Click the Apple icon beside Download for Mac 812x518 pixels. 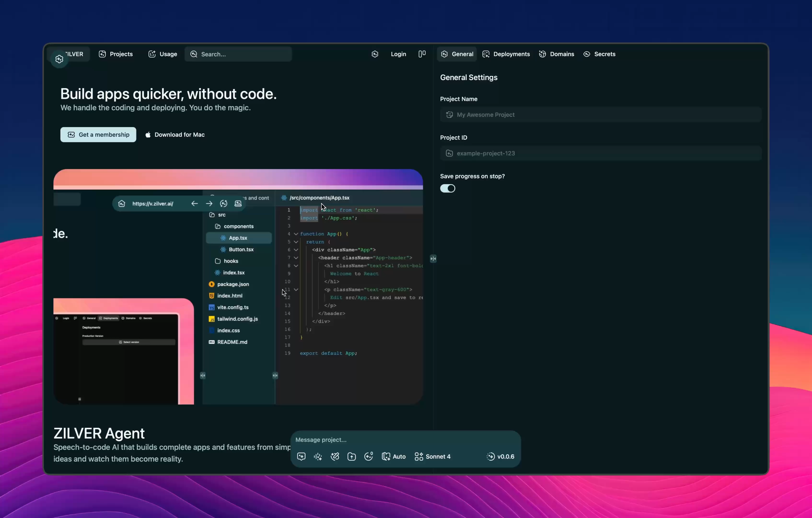[x=148, y=135]
